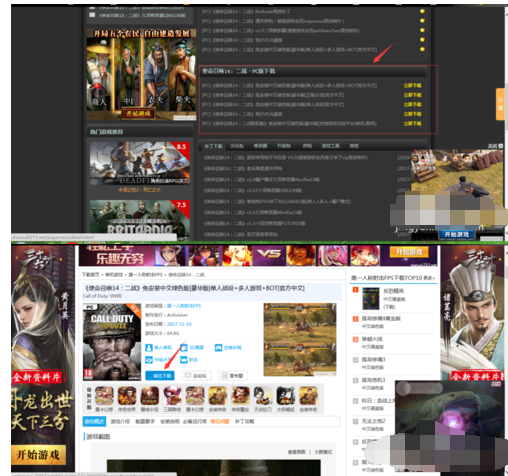The width and height of the screenshot is (508, 476).
Task: Click the blue 前往下载 download button
Action: pos(160,376)
